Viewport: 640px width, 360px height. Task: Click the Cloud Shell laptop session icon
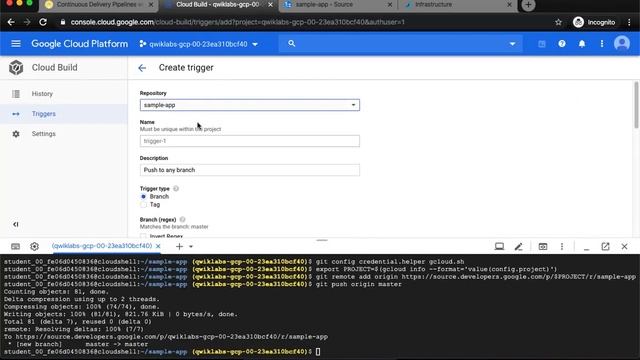click(499, 247)
